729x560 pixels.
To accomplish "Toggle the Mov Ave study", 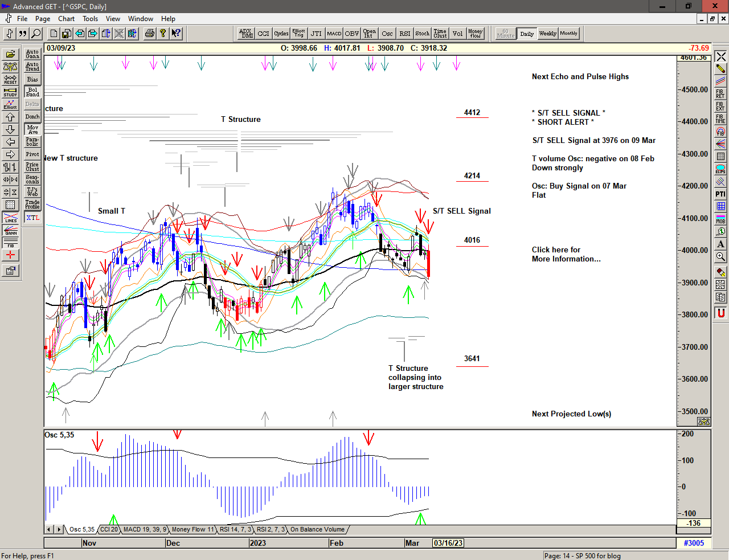I will point(32,129).
